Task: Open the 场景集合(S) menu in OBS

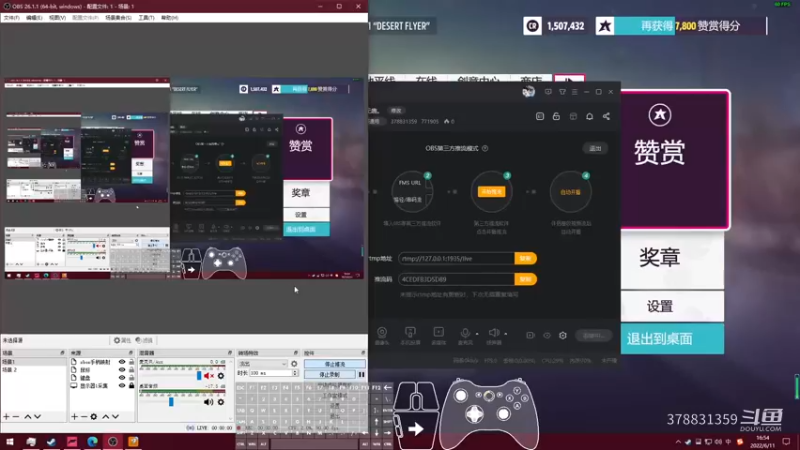Action: [x=118, y=18]
